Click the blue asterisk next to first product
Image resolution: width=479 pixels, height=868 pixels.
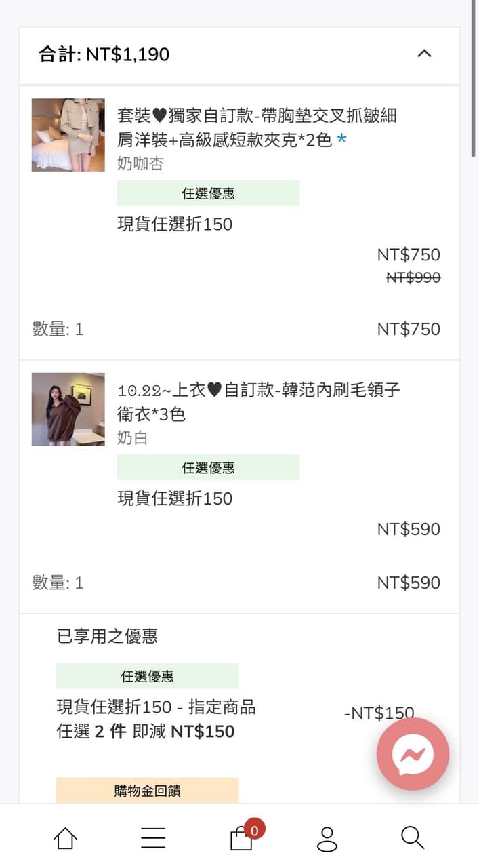click(341, 140)
